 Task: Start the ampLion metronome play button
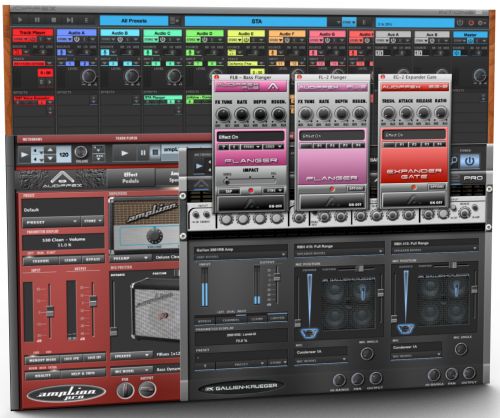24,155
